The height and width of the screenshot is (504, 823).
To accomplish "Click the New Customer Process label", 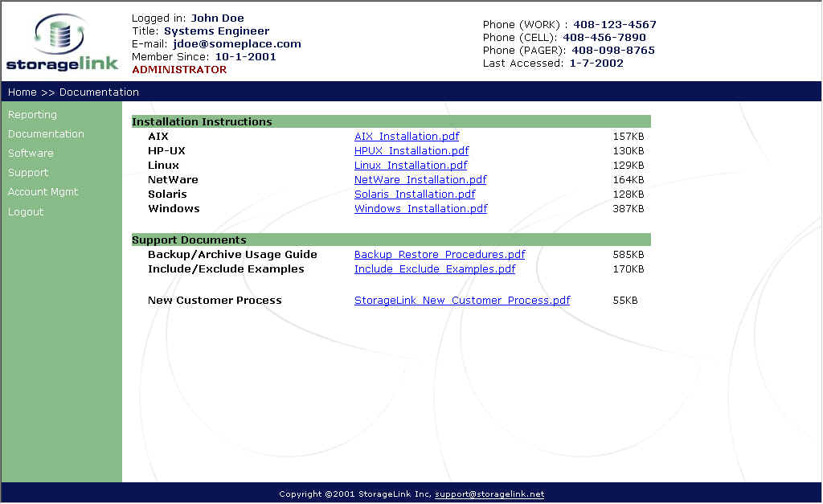I will (x=215, y=301).
